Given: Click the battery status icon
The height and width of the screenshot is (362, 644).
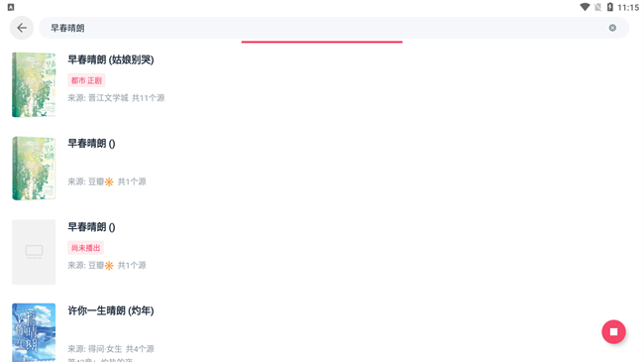Looking at the screenshot, I should point(610,7).
